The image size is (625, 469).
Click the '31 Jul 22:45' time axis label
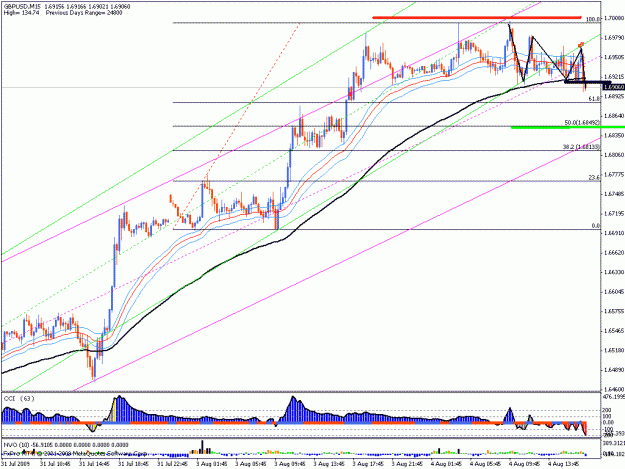(x=172, y=464)
